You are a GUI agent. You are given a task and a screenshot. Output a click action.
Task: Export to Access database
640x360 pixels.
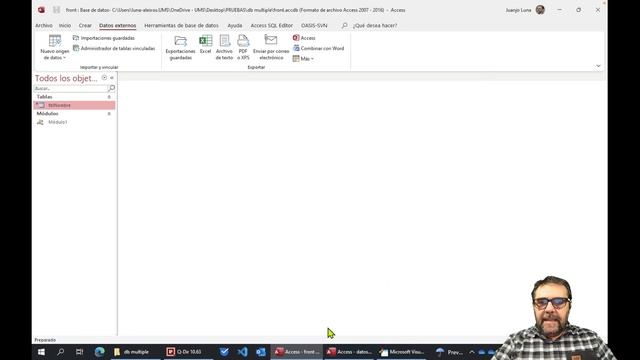[x=304, y=38]
